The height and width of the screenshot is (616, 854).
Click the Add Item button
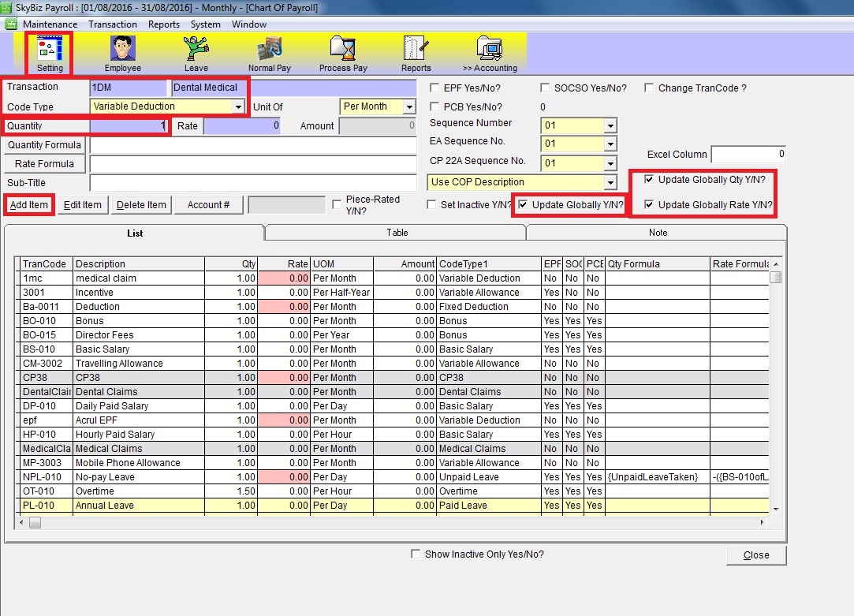29,205
